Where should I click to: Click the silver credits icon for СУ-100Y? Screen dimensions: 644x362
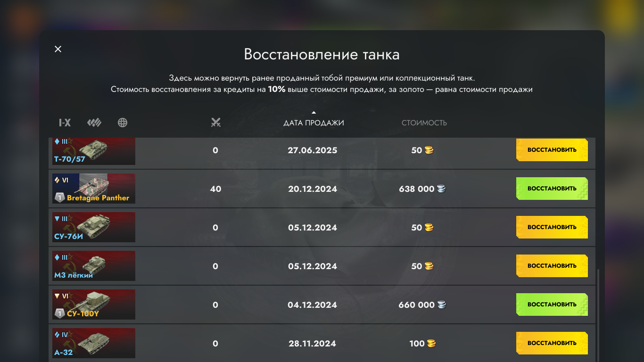coord(441,305)
